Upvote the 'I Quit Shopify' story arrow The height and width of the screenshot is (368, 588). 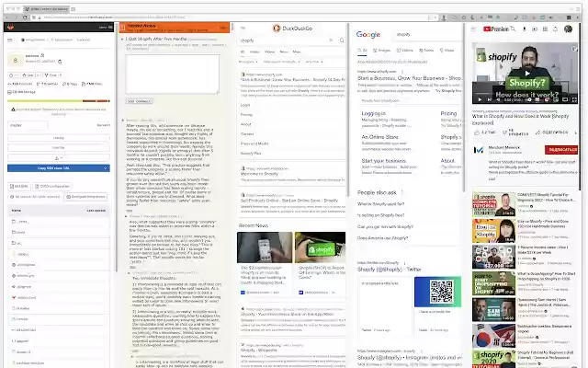tap(122, 39)
